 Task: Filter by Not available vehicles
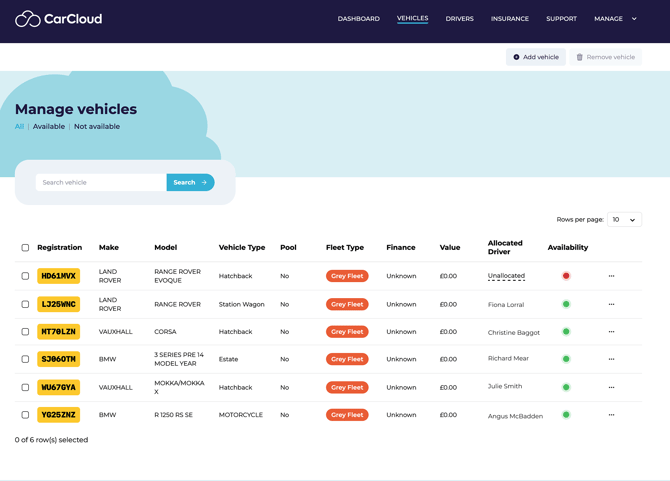pos(97,126)
